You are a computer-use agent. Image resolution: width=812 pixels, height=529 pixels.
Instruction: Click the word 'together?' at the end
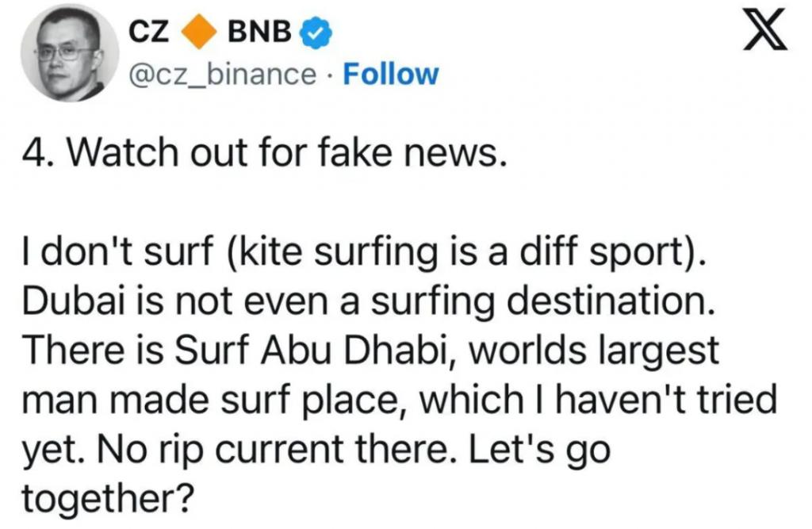108,497
